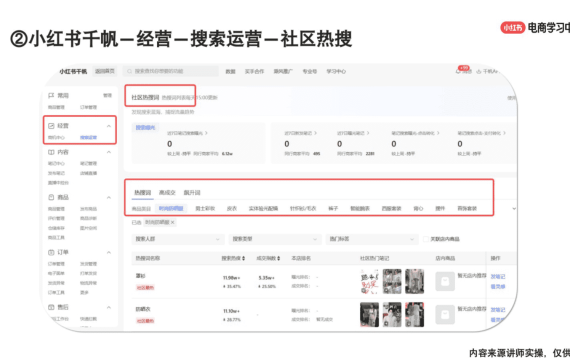Open third note thumbnail in 防晒衣 row
570x360 pixels.
[x=415, y=315]
